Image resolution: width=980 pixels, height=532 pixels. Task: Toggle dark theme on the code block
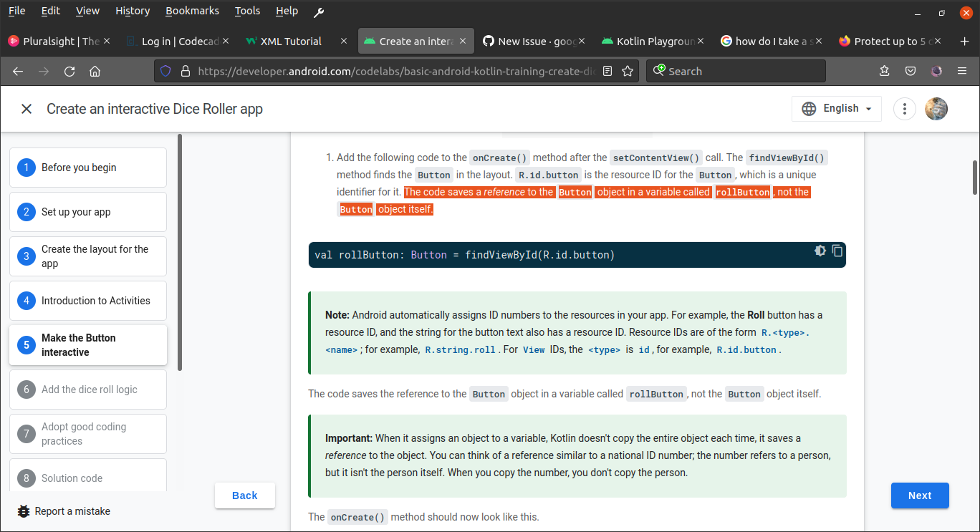(x=820, y=251)
